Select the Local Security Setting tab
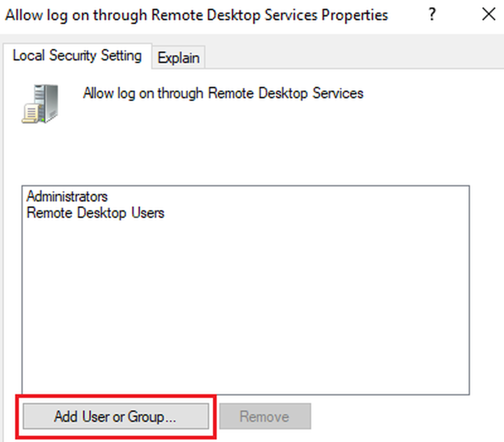 [x=77, y=55]
